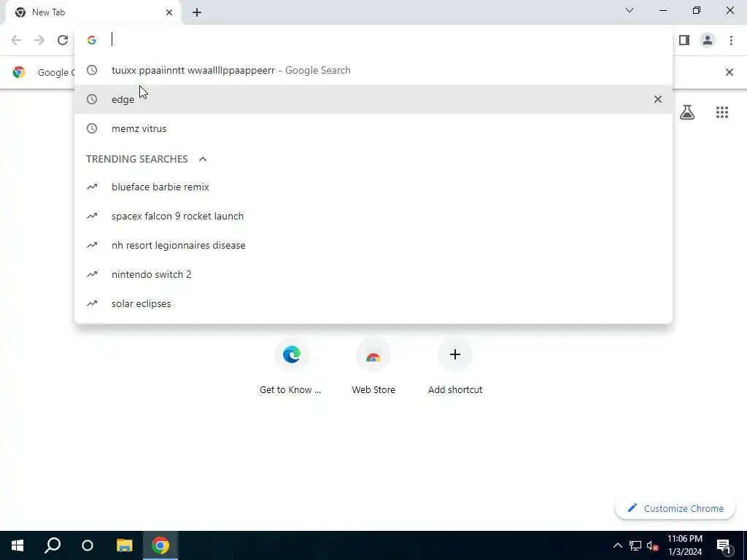Open a new tab with plus button

click(x=197, y=12)
